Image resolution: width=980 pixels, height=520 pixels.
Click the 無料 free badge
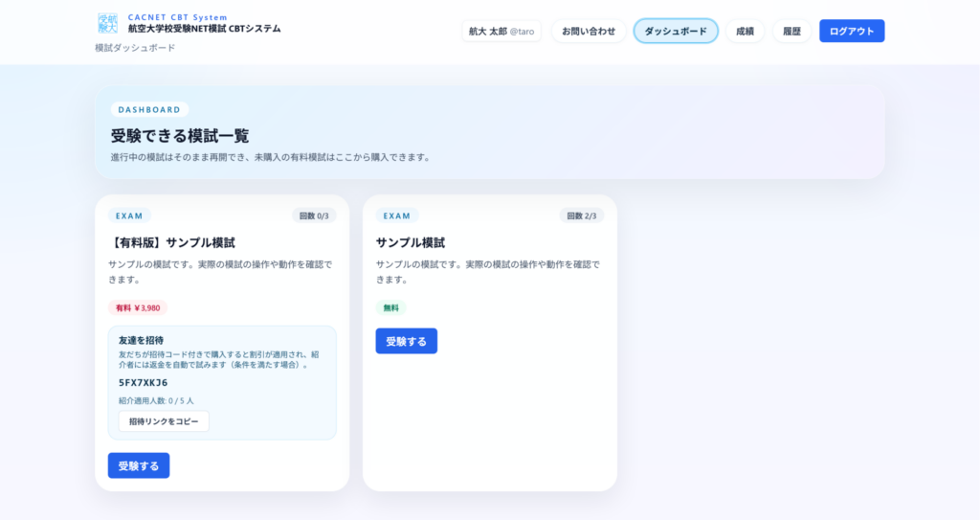[x=390, y=308]
